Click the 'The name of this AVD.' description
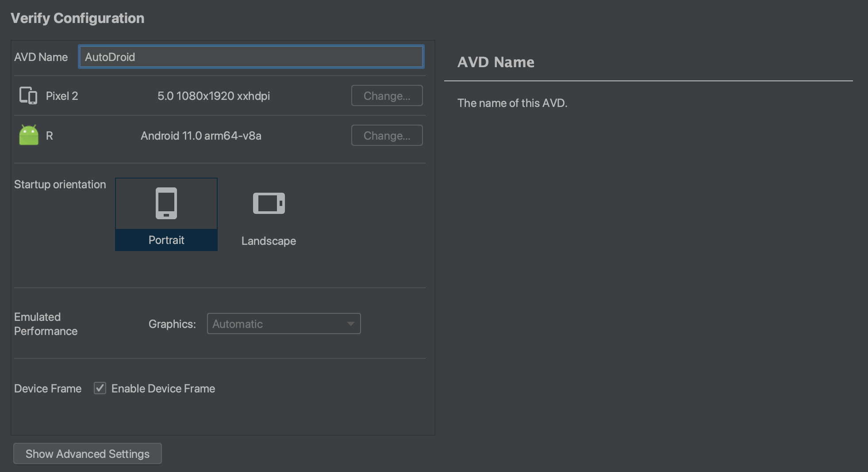This screenshot has height=472, width=868. [x=512, y=103]
